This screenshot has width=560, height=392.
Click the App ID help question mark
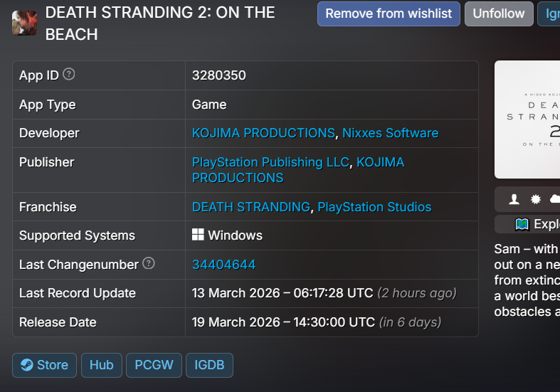tap(69, 74)
